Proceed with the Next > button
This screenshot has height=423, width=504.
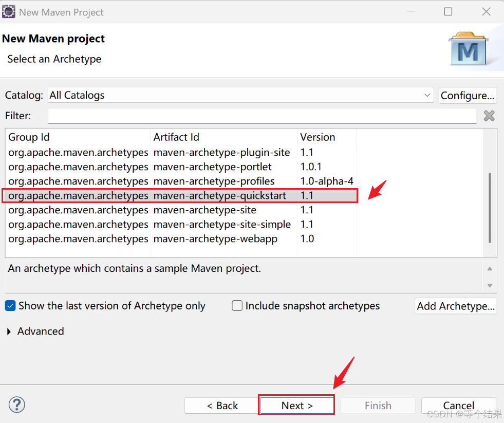[296, 406]
